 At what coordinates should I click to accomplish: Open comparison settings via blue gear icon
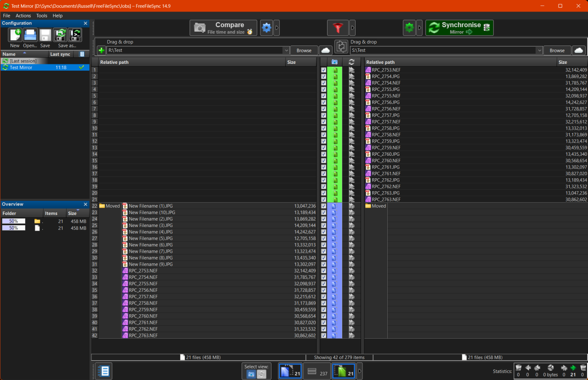tap(266, 28)
